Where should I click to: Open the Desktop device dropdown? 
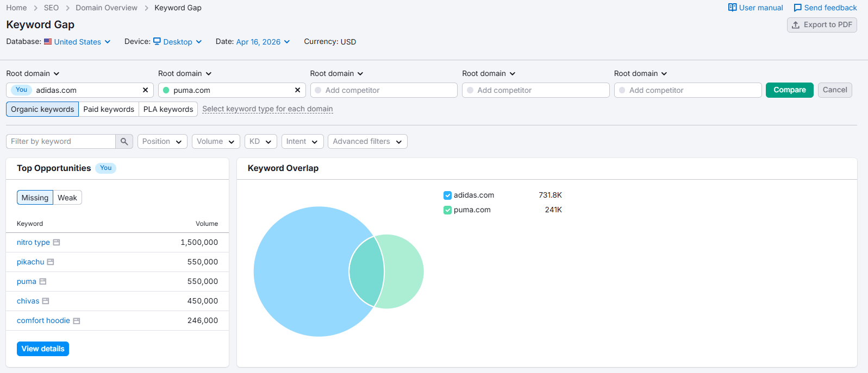click(183, 42)
